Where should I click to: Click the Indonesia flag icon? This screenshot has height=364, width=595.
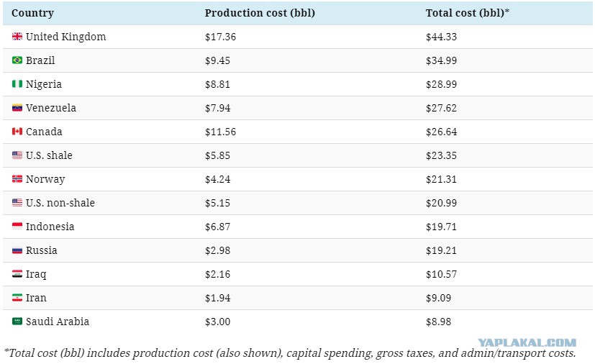(x=17, y=226)
